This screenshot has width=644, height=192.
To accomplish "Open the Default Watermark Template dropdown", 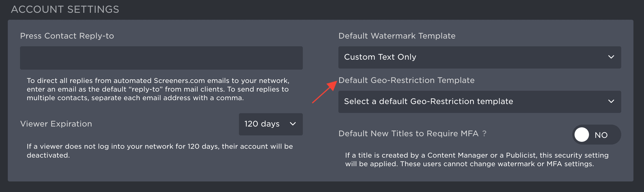I will (x=479, y=57).
